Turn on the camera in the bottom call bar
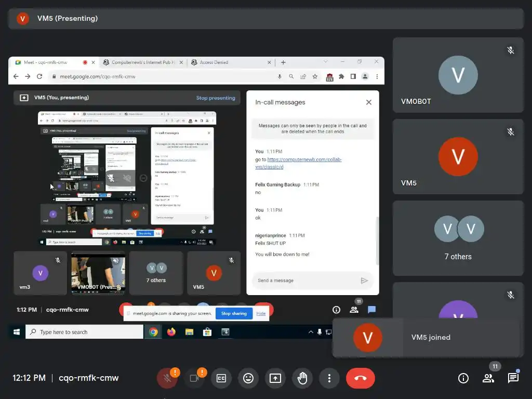The height and width of the screenshot is (399, 532). [x=194, y=378]
